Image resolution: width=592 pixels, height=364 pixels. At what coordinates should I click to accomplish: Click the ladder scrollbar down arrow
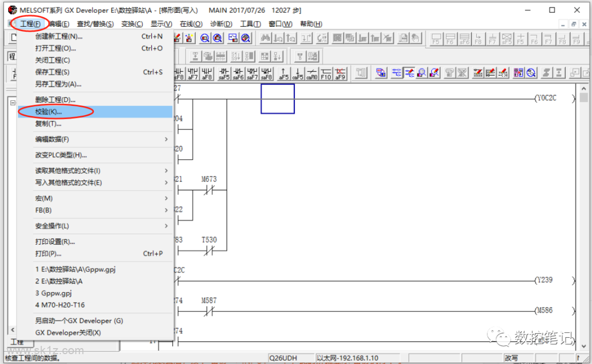[x=584, y=346]
